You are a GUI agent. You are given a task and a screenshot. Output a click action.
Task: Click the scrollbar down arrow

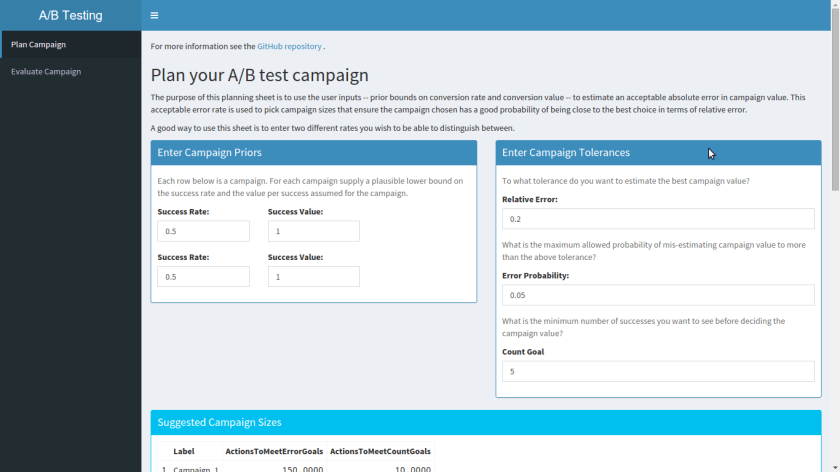click(x=835, y=468)
